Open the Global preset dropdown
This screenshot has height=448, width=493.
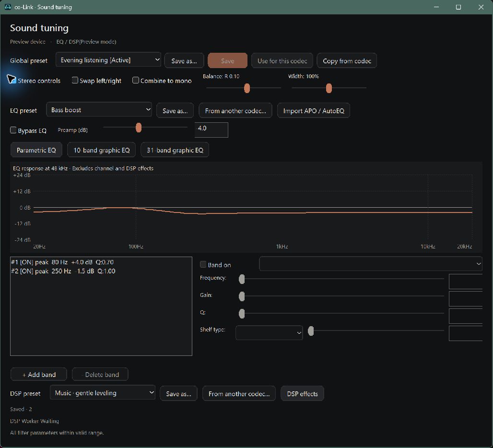point(108,60)
